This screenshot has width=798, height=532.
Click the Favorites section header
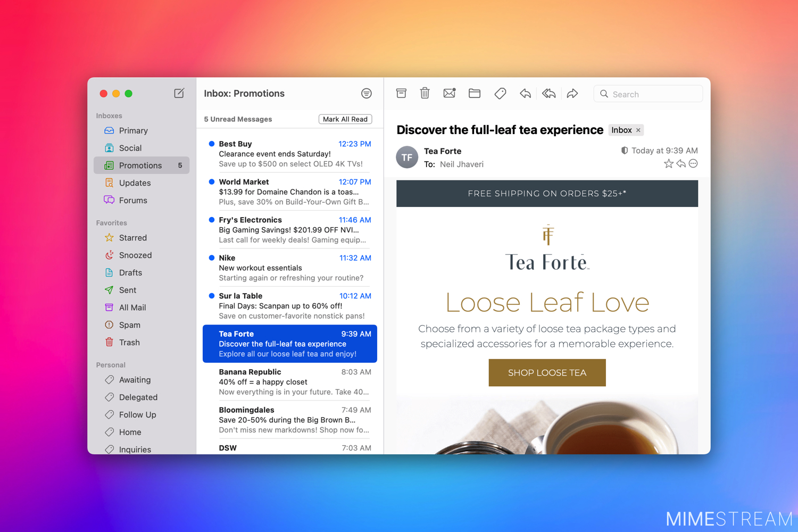coord(111,223)
